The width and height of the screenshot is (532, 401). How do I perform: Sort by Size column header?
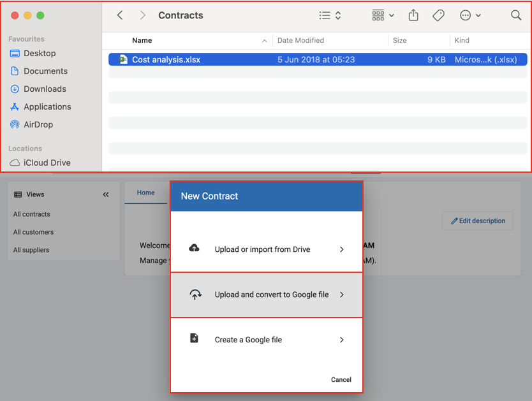click(x=399, y=40)
